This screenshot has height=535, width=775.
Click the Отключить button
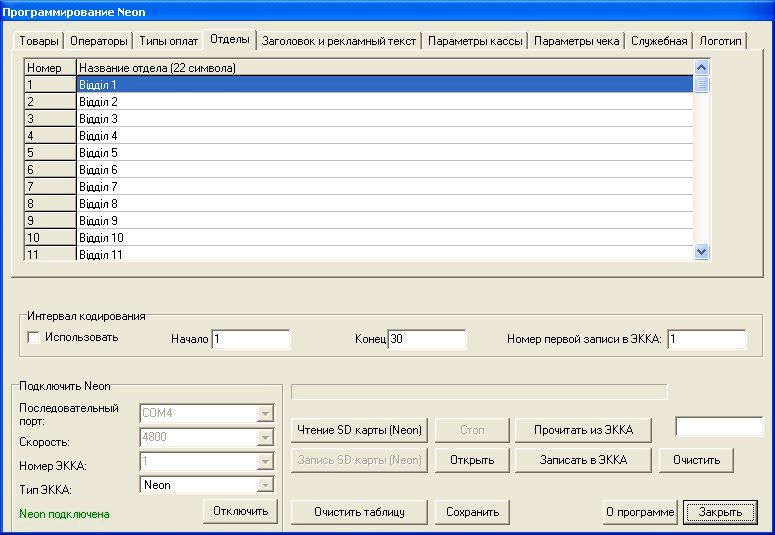point(240,511)
